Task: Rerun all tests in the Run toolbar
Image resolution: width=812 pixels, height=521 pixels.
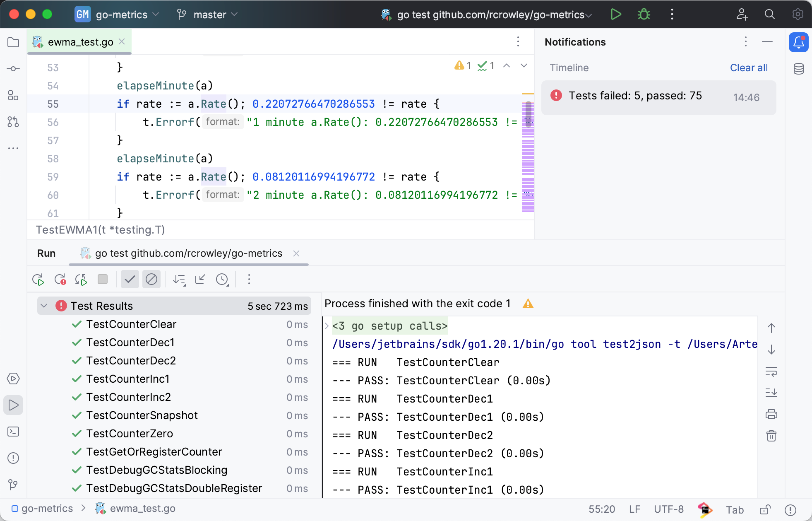Action: pyautogui.click(x=38, y=279)
